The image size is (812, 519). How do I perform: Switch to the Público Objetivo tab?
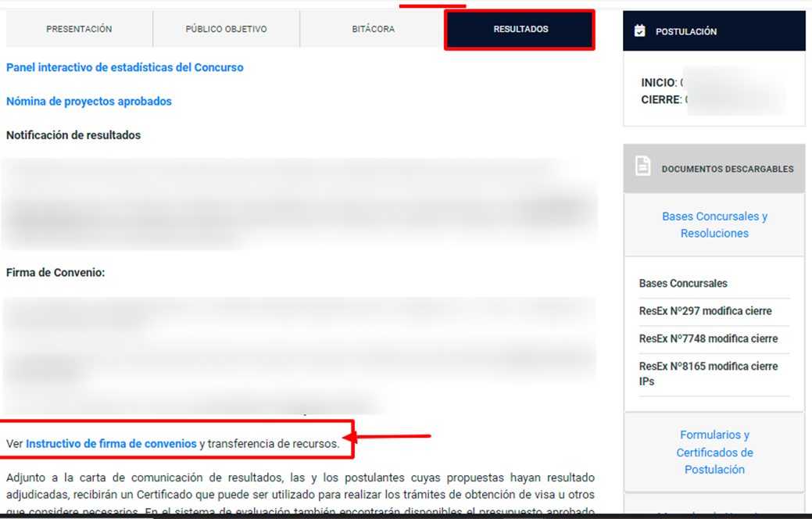227,29
